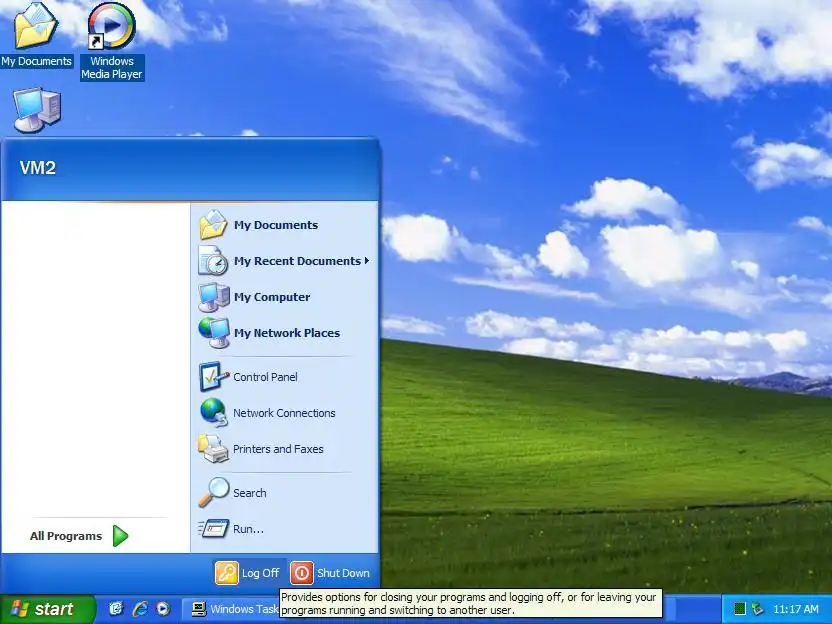Select the My Documents desktop icon
832x624 pixels.
36,35
